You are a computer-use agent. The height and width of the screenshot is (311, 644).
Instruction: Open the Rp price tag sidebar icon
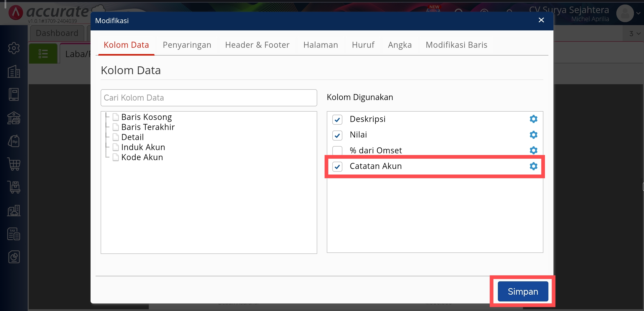coord(14,141)
